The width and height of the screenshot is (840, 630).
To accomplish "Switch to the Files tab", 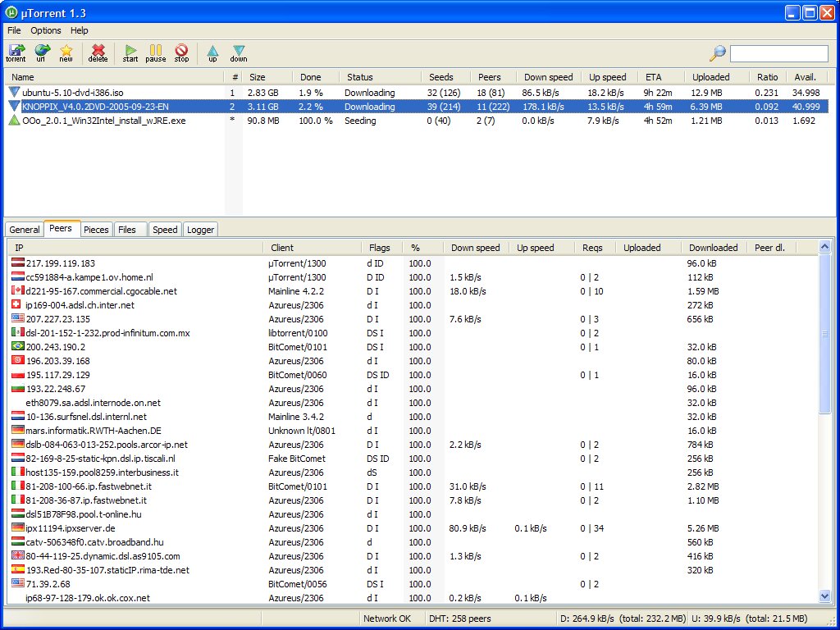I will click(x=130, y=230).
